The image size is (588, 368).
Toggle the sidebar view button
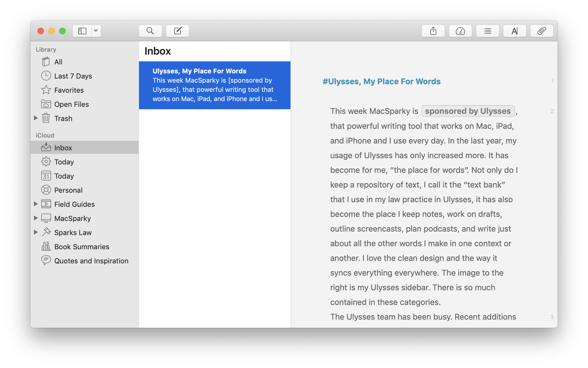point(82,31)
